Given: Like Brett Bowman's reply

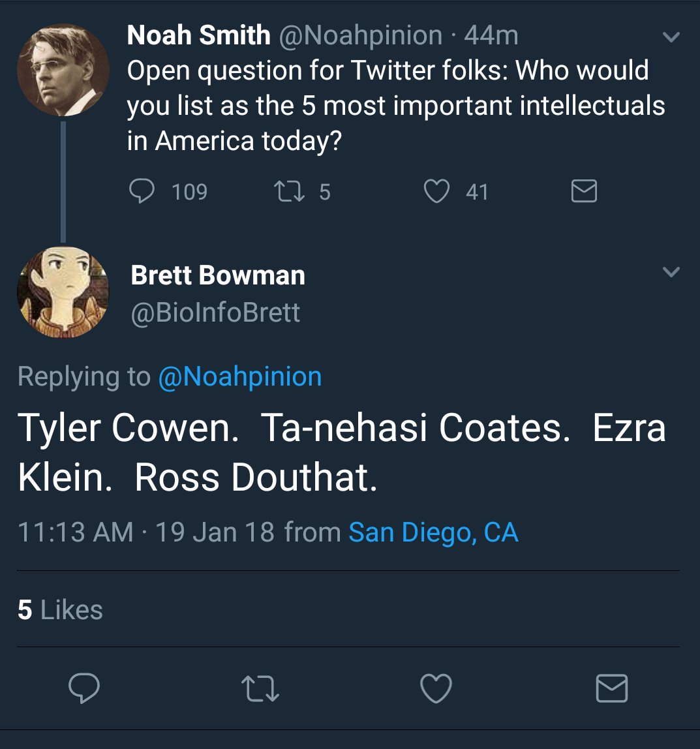Looking at the screenshot, I should 436,688.
